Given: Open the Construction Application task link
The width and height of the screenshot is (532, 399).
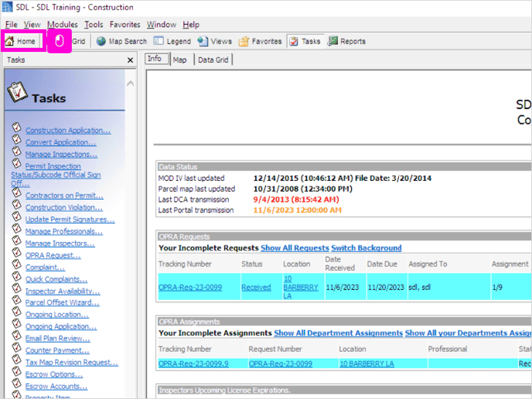Looking at the screenshot, I should coord(68,130).
